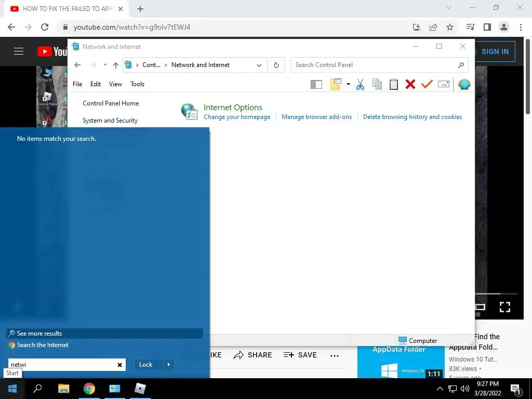This screenshot has height=399, width=532.
Task: Click Change your homepage link
Action: [x=237, y=117]
